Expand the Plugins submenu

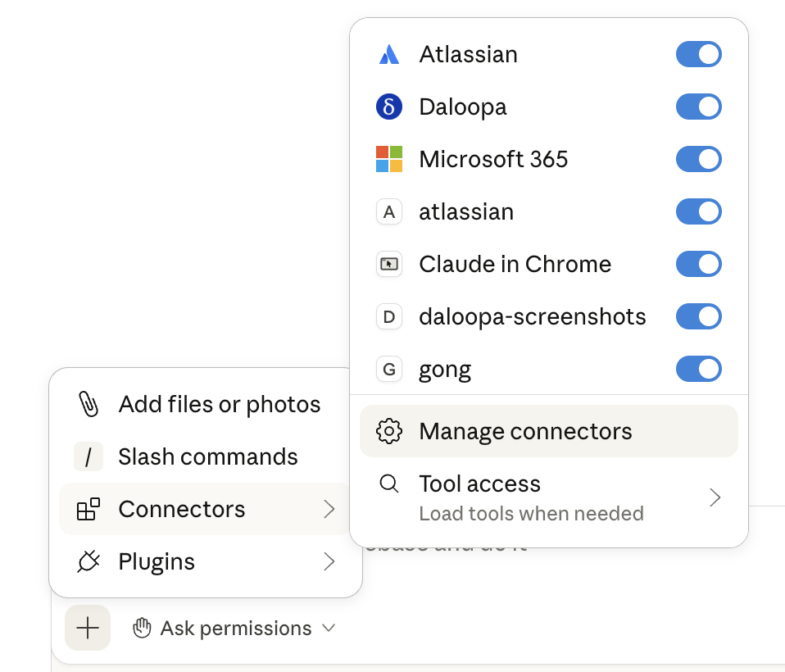pos(329,561)
